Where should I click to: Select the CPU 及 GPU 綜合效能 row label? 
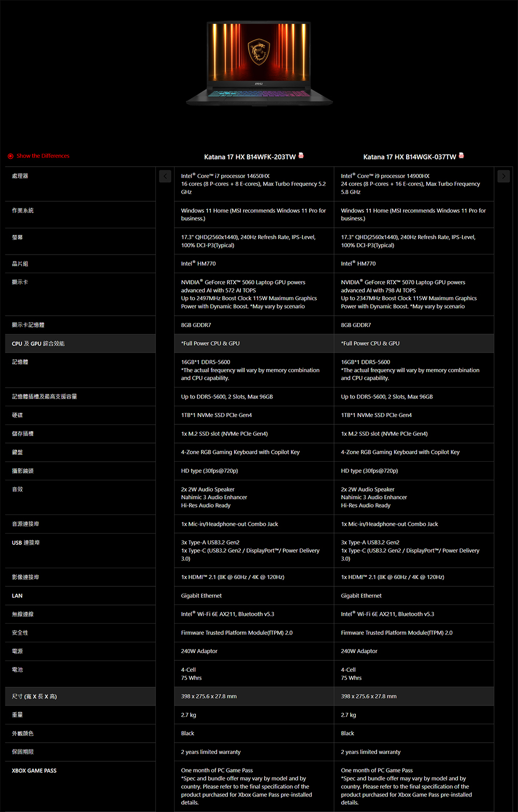point(38,344)
